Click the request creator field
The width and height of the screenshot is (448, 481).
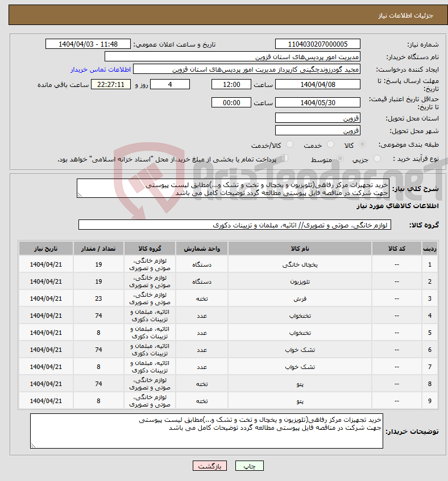click(247, 69)
